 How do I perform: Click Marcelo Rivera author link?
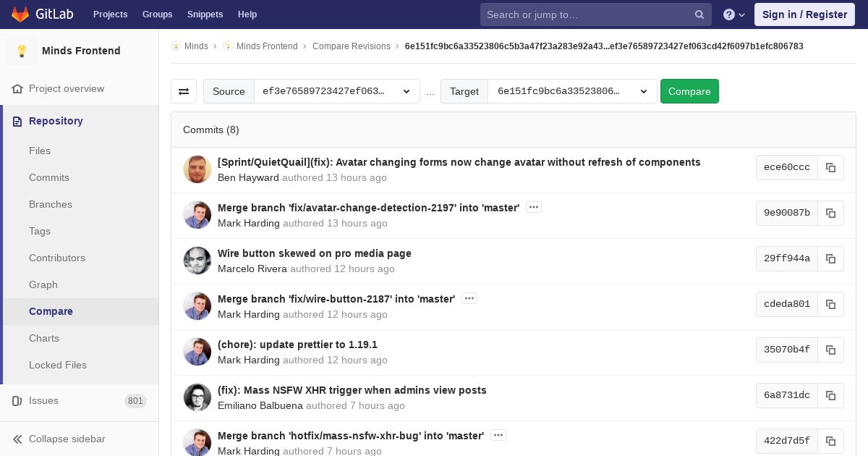click(x=252, y=269)
